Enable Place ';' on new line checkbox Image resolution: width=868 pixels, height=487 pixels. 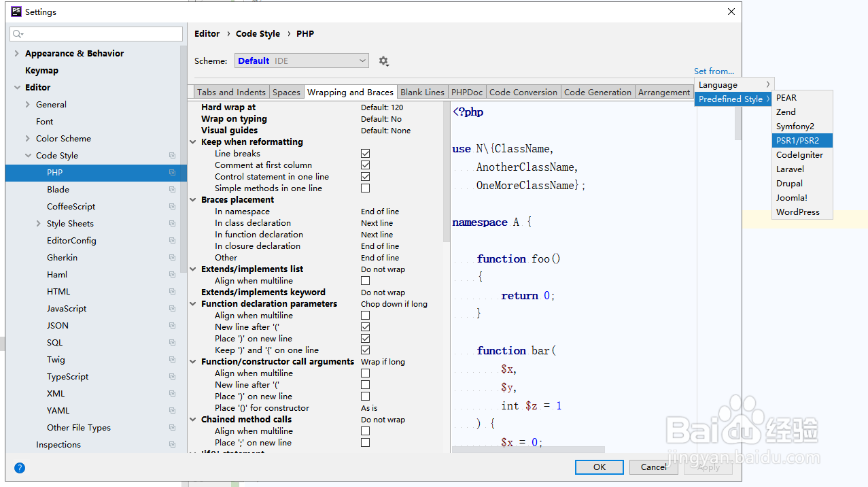[366, 443]
